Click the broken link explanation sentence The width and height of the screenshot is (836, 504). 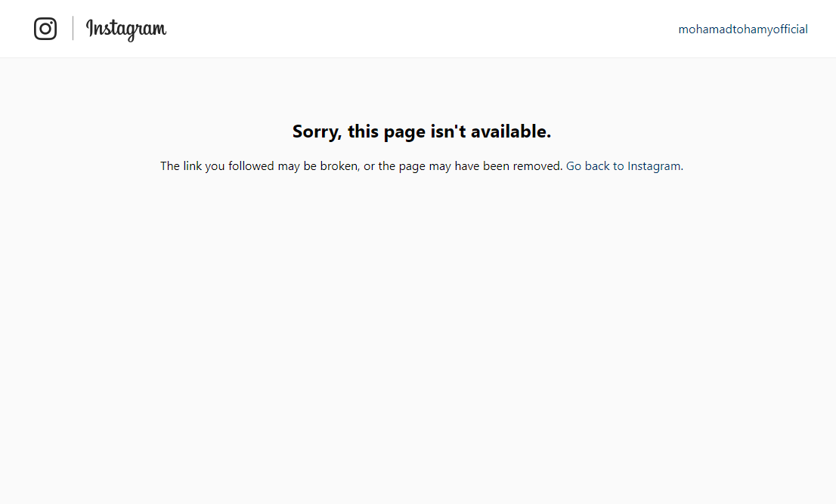361,166
